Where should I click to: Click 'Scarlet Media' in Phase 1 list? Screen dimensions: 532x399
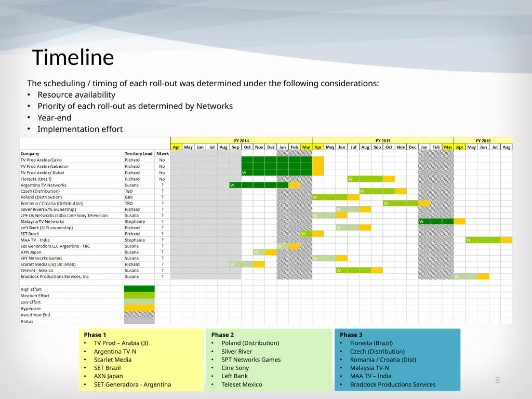click(113, 360)
